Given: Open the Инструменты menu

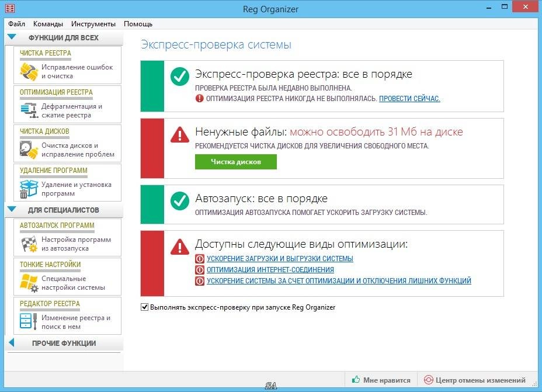Looking at the screenshot, I should point(93,24).
